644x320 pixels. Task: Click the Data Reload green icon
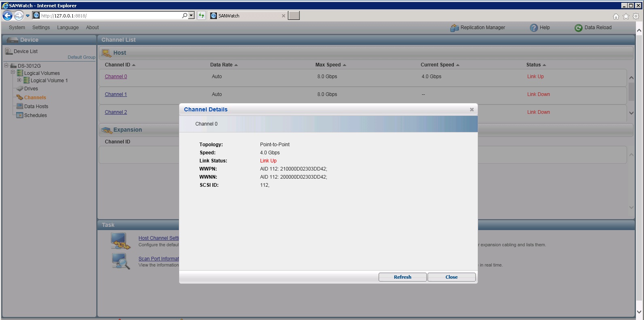[578, 28]
